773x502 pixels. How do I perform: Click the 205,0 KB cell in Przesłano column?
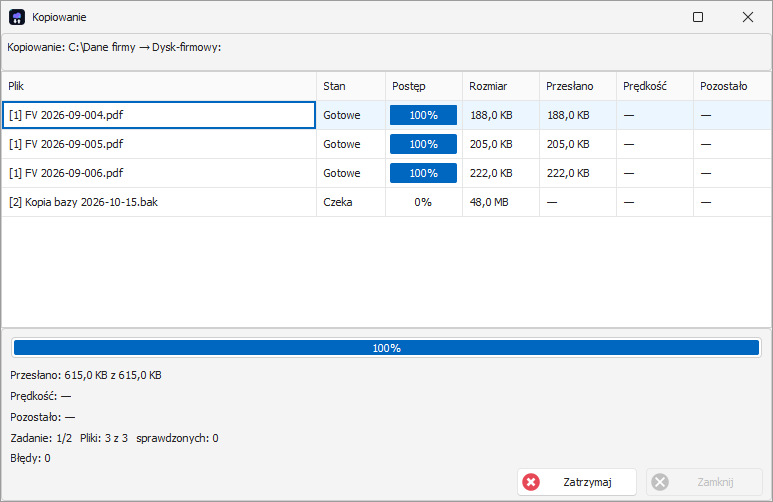pos(578,144)
